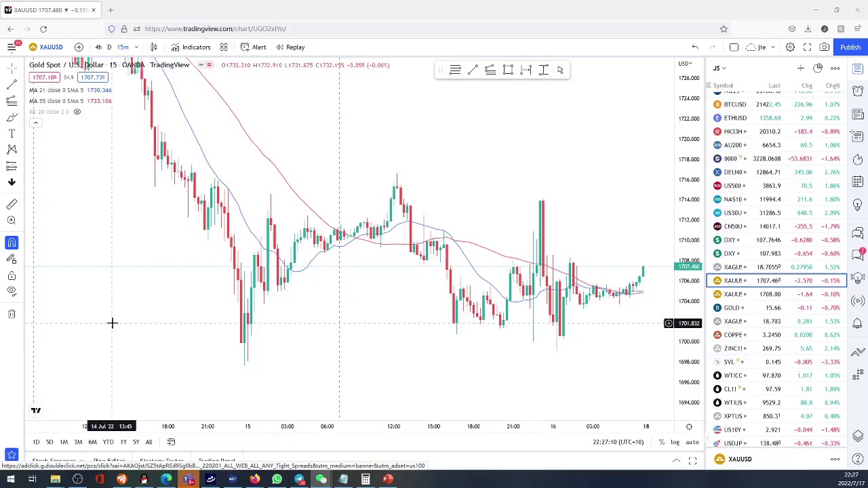
Task: Select horizontal lines icon in floating toolbar
Action: pos(455,70)
